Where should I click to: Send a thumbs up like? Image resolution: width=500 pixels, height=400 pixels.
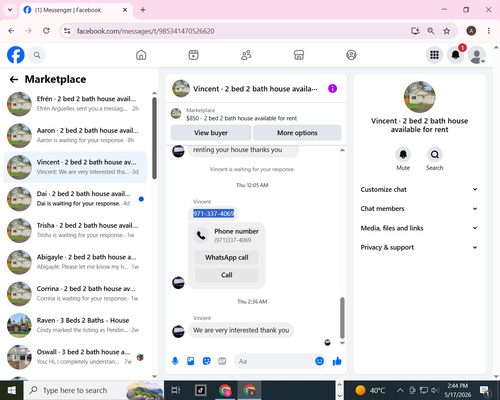click(337, 361)
